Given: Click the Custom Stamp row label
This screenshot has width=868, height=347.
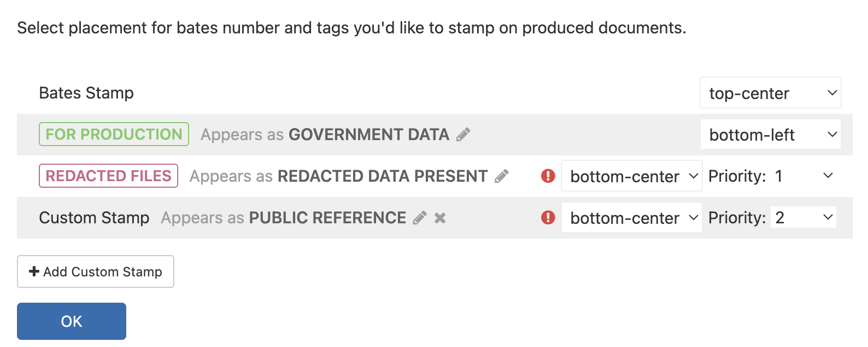Looking at the screenshot, I should (94, 217).
